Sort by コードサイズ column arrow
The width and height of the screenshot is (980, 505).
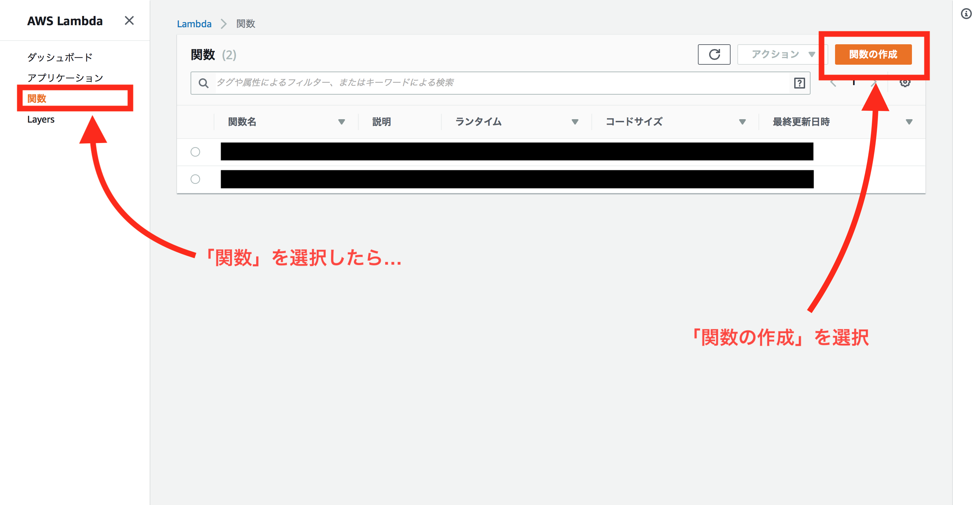point(742,122)
